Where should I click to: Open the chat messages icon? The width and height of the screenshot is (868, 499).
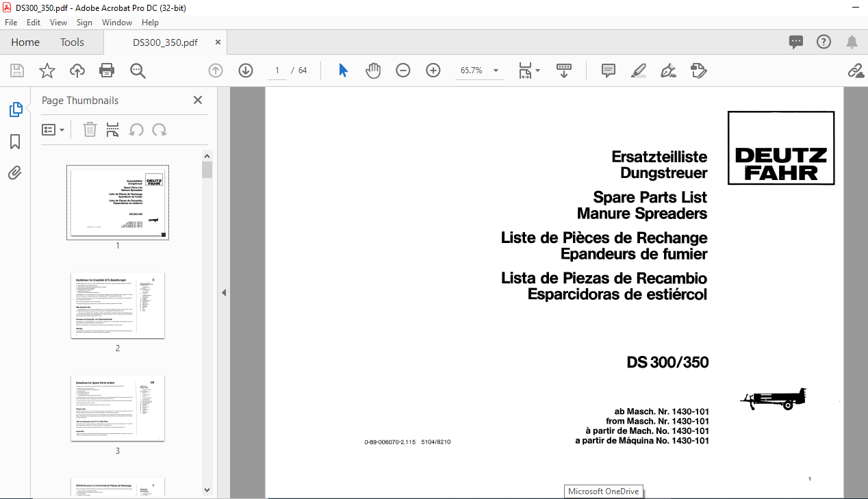click(796, 42)
